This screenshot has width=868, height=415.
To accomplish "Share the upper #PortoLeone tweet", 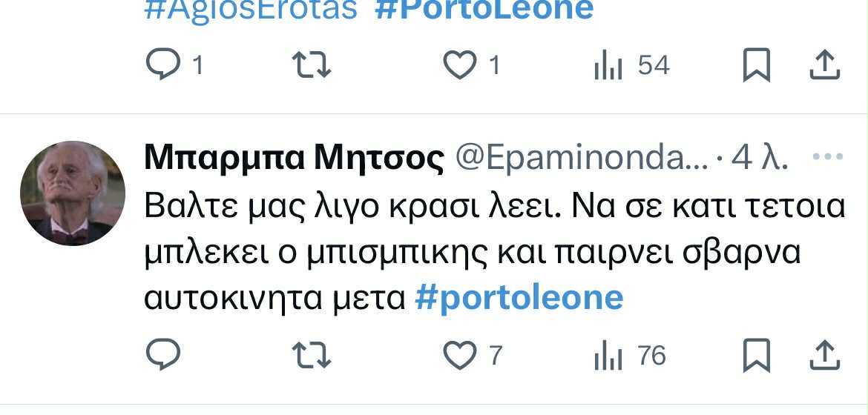I will [x=825, y=64].
